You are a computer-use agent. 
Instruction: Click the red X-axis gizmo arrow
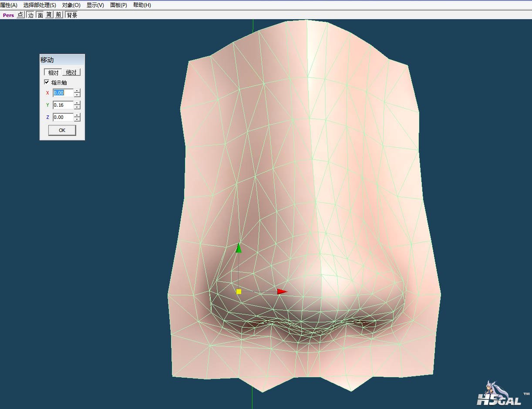click(x=282, y=291)
